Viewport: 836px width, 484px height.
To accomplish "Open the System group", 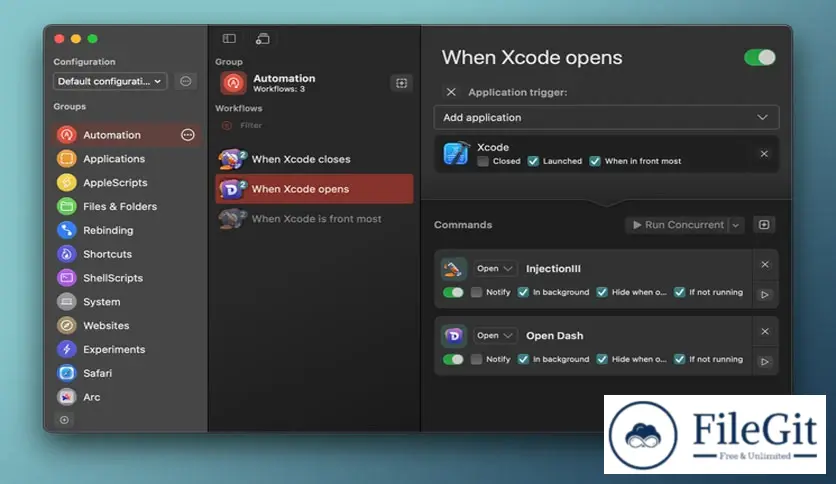I will click(x=126, y=302).
